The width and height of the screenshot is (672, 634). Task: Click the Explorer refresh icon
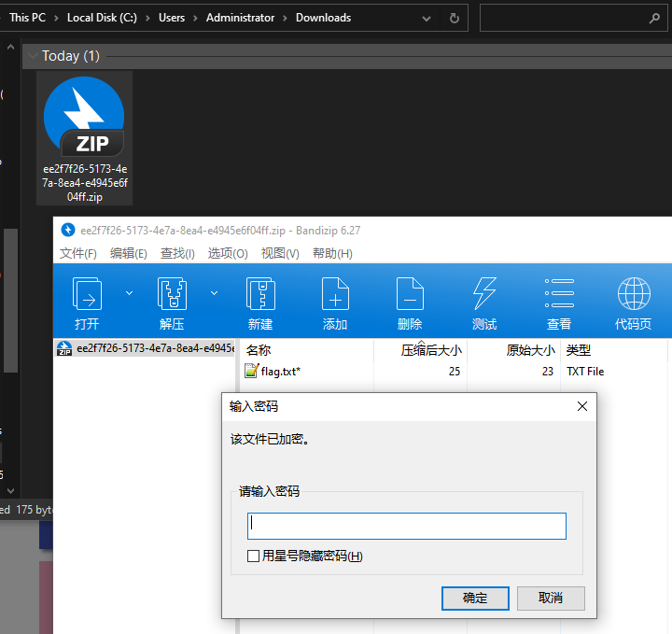pos(455,18)
